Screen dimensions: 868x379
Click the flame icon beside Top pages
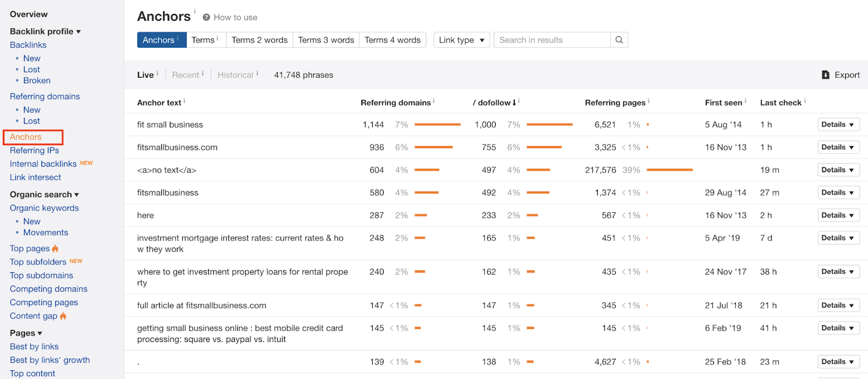pyautogui.click(x=55, y=248)
